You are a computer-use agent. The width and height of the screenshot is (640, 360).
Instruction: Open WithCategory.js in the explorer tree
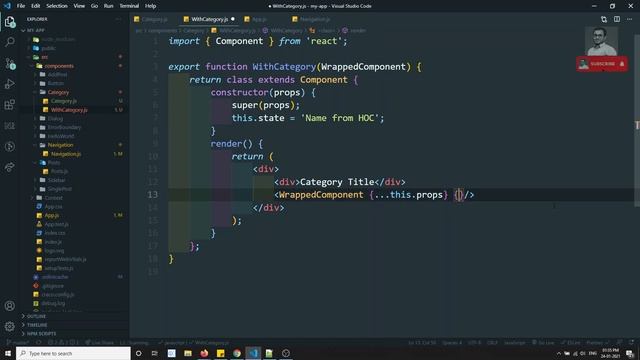point(69,110)
